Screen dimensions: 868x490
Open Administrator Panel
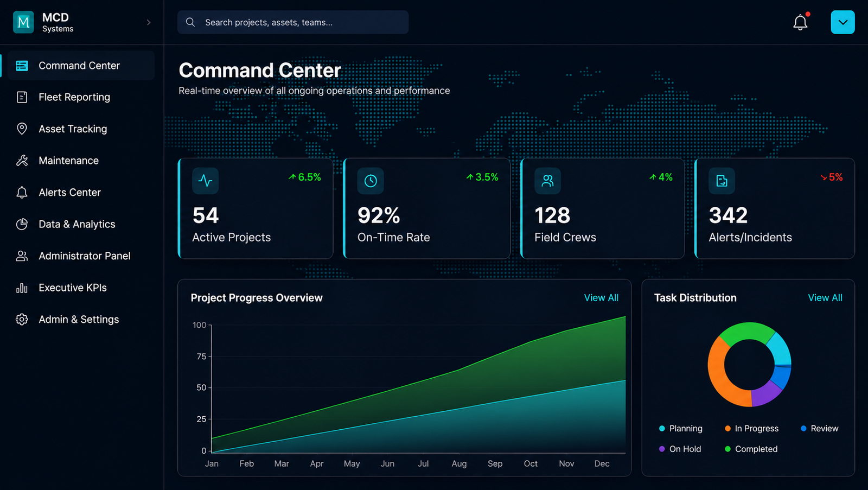tap(81, 256)
